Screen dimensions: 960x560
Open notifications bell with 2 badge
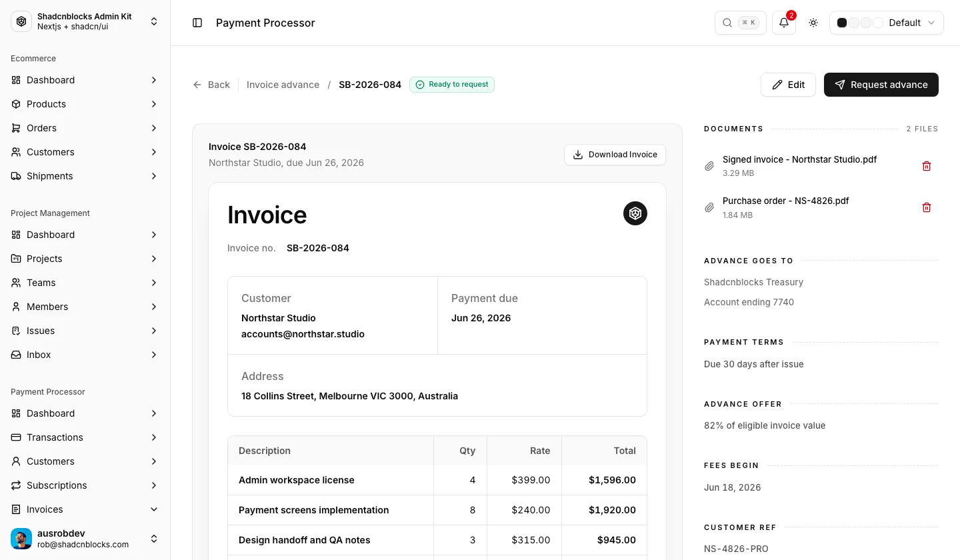click(784, 23)
